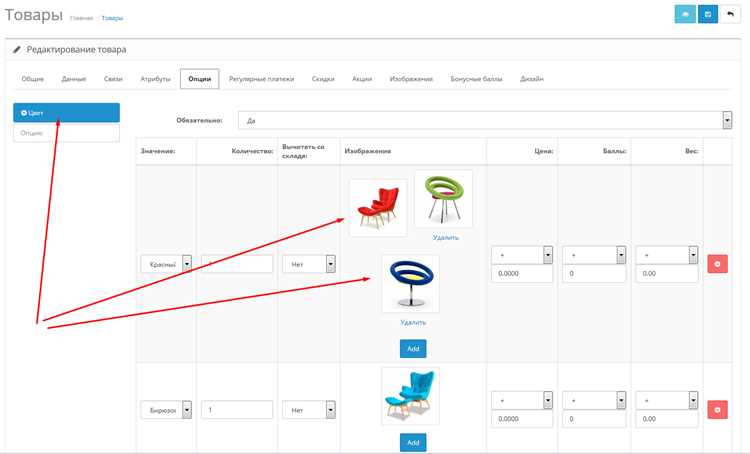Open the Красный value dropdown

(166, 264)
